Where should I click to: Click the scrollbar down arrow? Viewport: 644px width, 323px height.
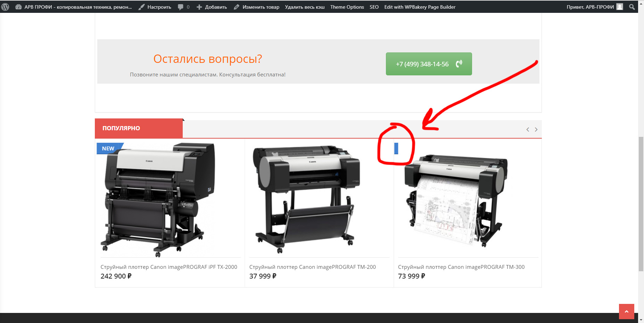coord(641,320)
